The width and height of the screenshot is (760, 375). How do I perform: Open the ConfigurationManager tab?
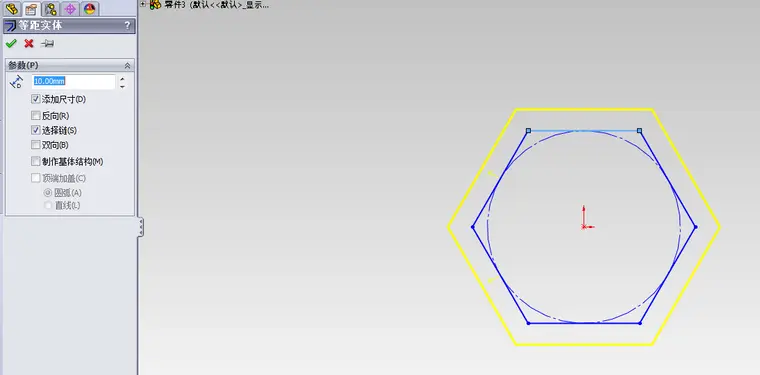click(x=50, y=8)
